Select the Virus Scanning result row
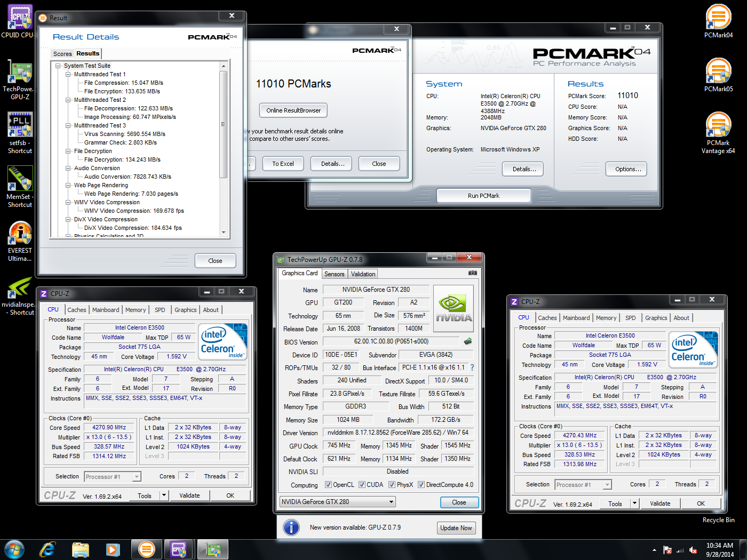The width and height of the screenshot is (747, 560). coord(124,134)
